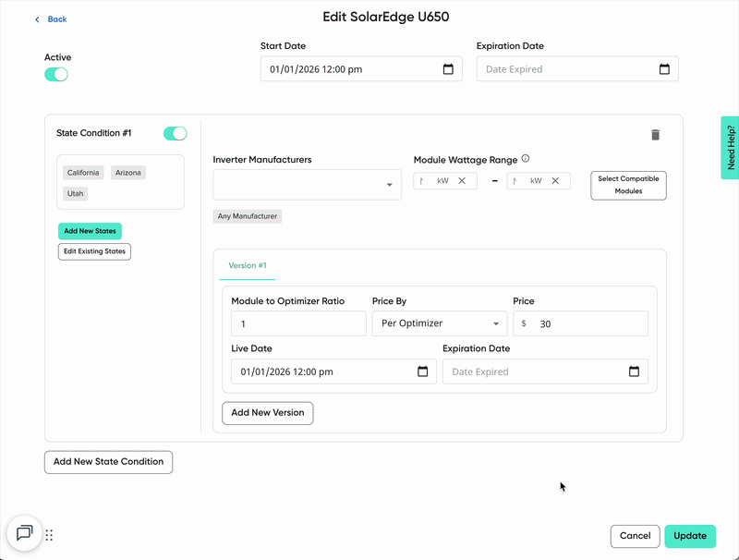Open the top Expiration Date calendar icon
739x560 pixels.
tap(664, 69)
